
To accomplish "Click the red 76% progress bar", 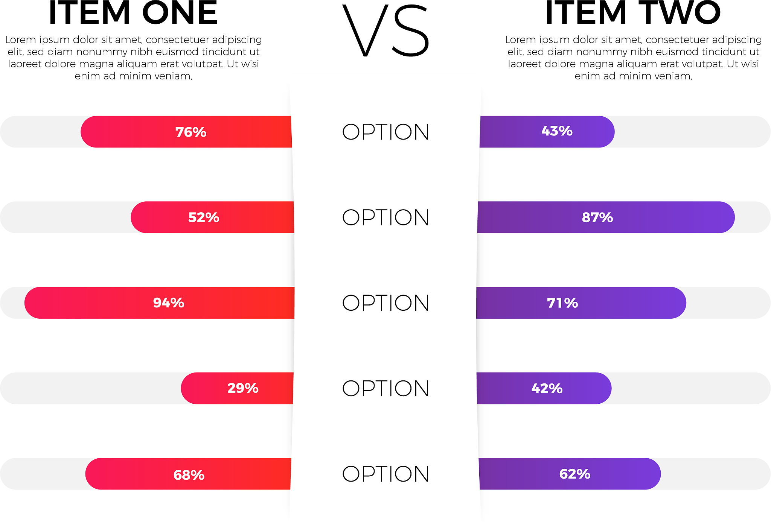I will 186,132.
